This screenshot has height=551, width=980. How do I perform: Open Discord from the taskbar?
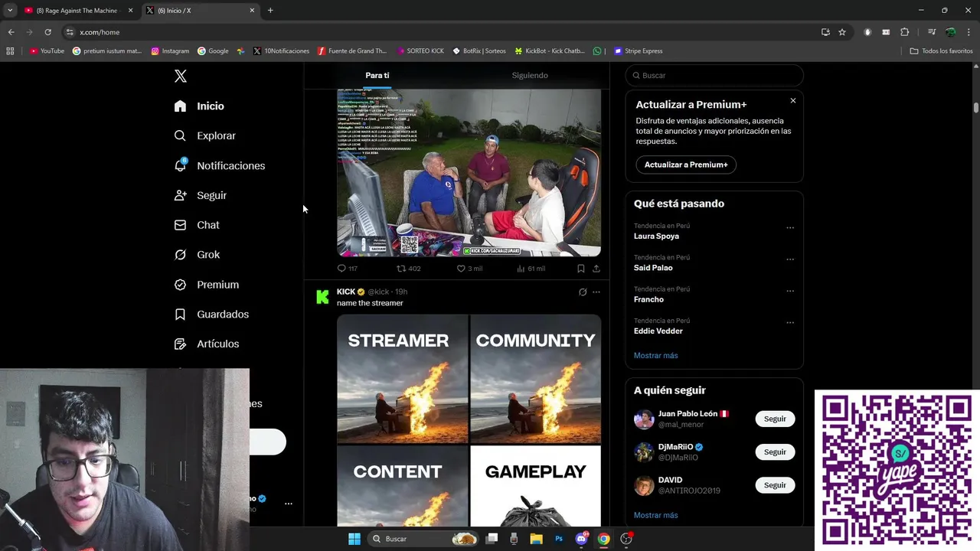[581, 539]
